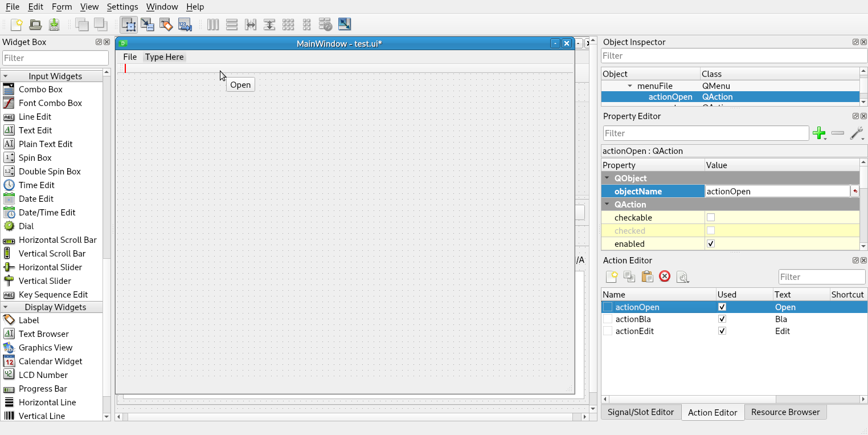Collapse the QObject property group
This screenshot has width=868, height=435.
[x=606, y=178]
